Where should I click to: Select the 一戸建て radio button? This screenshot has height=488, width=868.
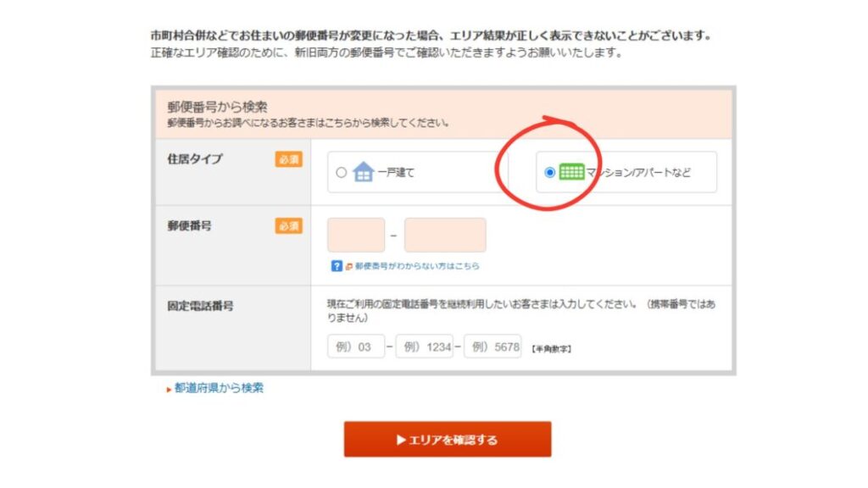pos(341,173)
